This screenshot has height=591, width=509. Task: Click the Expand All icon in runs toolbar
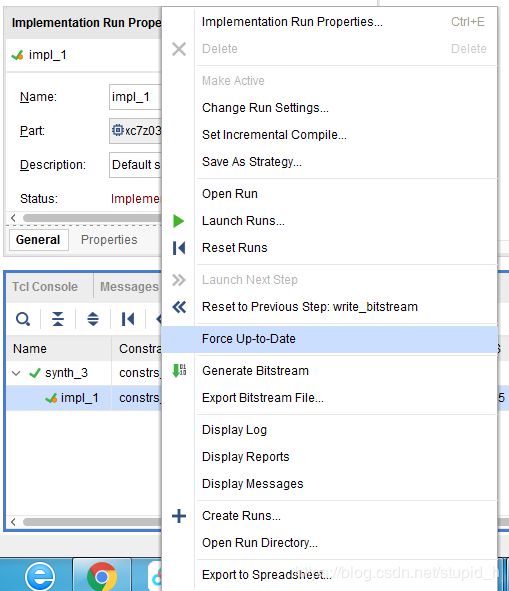point(93,319)
